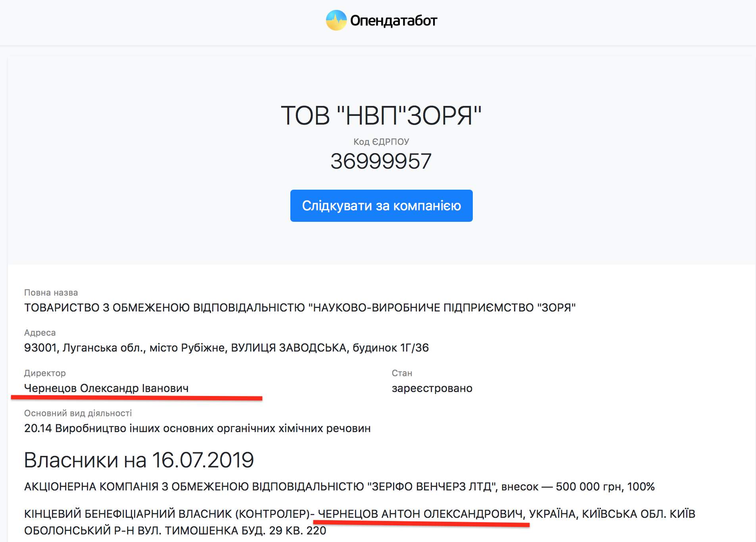Screen dimensions: 756x542
Task: Select the address line 93001, Луганська обл.
Action: [226, 348]
